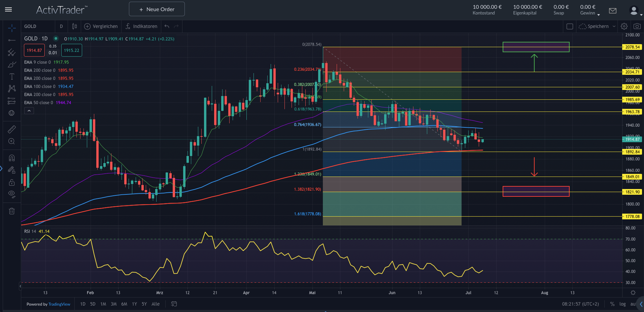The image size is (644, 312).
Task: Click the Neue Order button
Action: [157, 9]
